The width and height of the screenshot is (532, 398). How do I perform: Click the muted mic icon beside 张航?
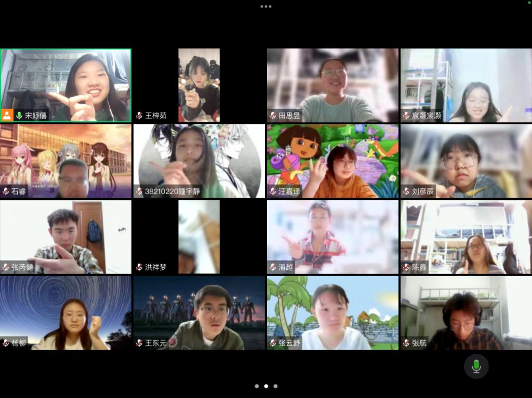coord(406,343)
